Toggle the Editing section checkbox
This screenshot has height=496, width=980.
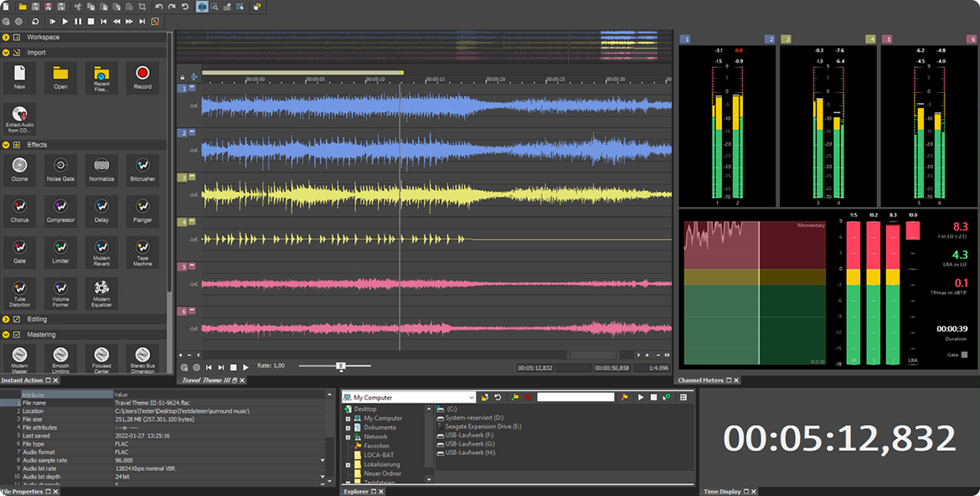[x=16, y=319]
